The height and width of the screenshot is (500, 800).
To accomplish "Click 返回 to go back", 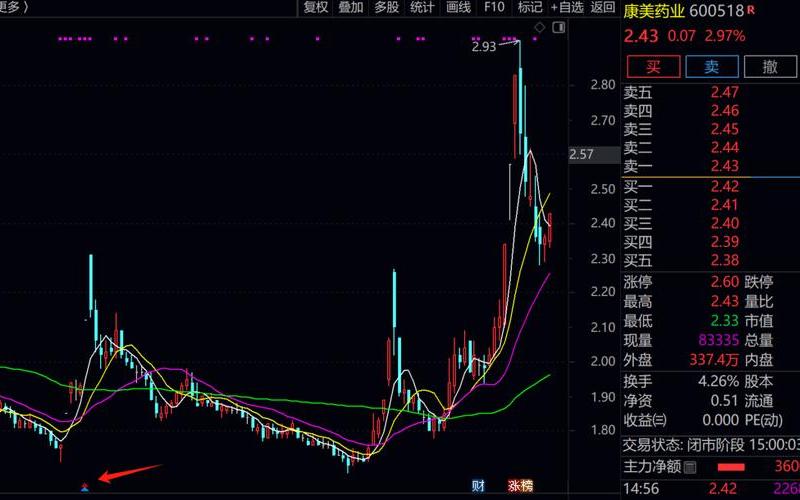I will coord(603,7).
